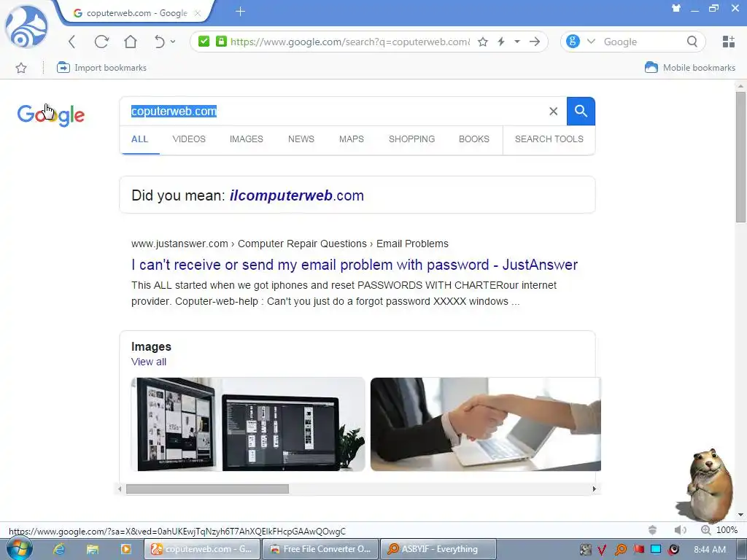Viewport: 747px width, 560px height.
Task: Open the dual monitors image thumbnail
Action: click(248, 424)
